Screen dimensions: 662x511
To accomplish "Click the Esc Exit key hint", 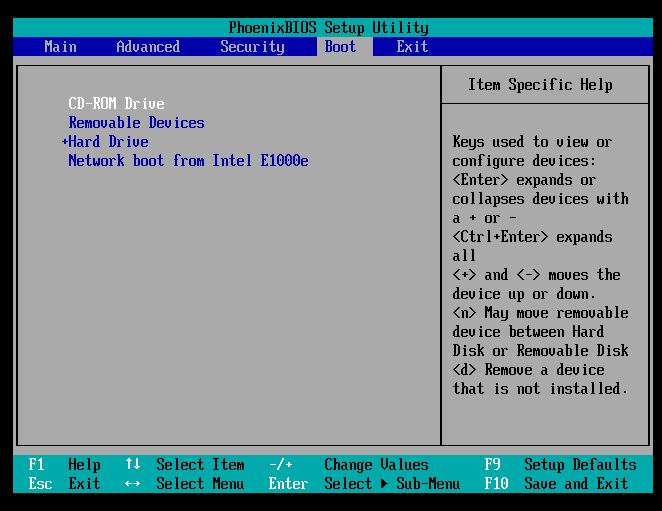I will click(x=65, y=483).
